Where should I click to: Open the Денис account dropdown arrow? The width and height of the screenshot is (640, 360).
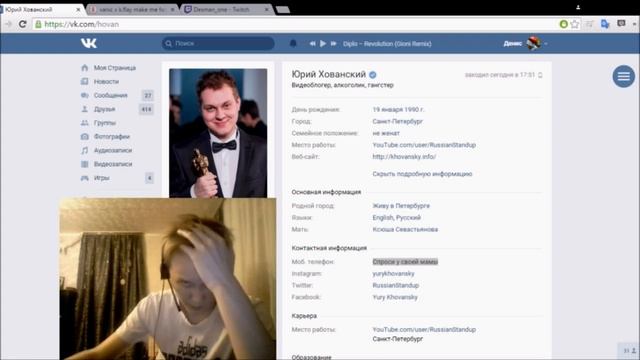click(x=546, y=44)
